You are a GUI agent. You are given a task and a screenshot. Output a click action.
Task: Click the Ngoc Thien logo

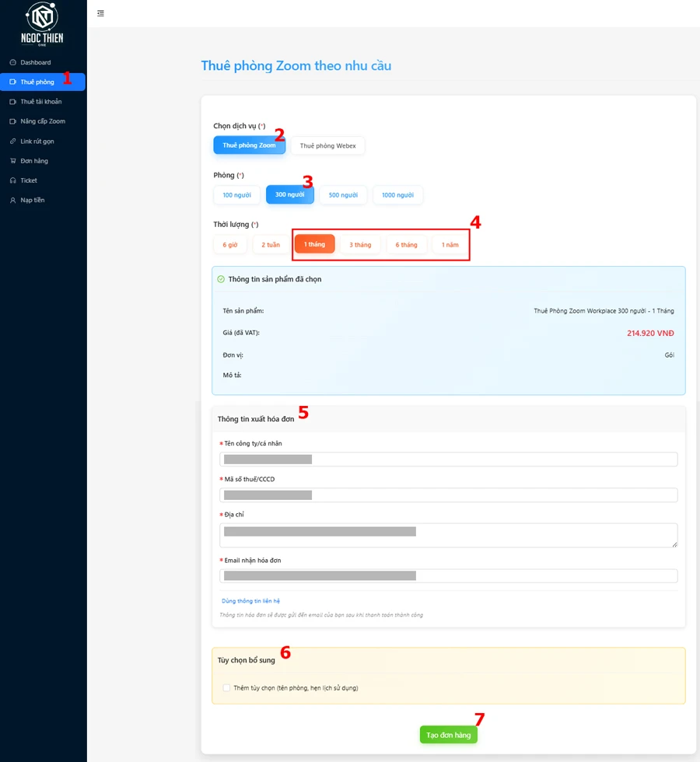[42, 24]
